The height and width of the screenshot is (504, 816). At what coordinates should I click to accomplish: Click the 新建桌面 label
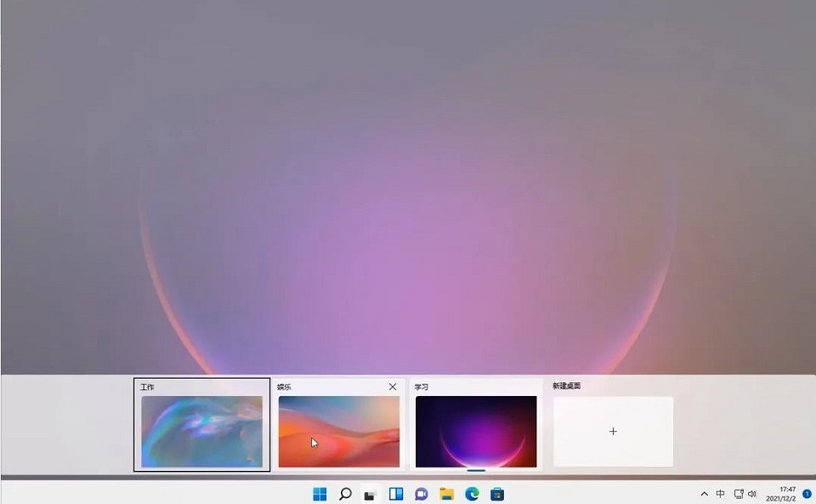click(567, 386)
